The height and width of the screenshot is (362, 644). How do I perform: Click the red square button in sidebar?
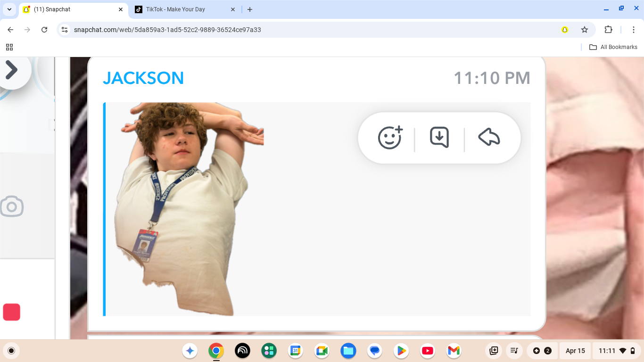[12, 312]
